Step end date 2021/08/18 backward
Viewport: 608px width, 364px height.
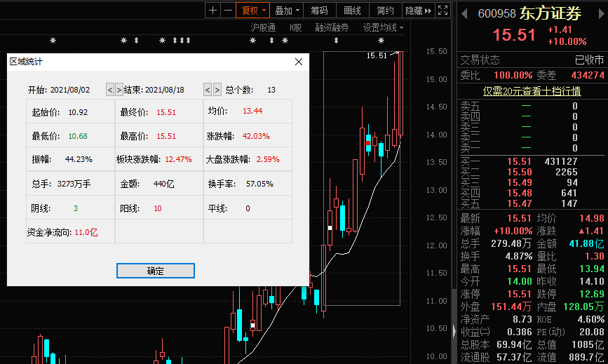tap(207, 90)
